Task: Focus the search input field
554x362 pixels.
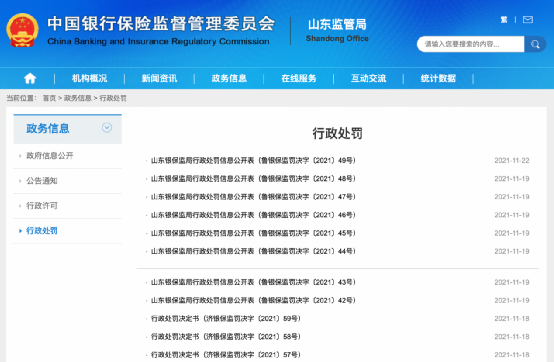Action: click(x=471, y=44)
